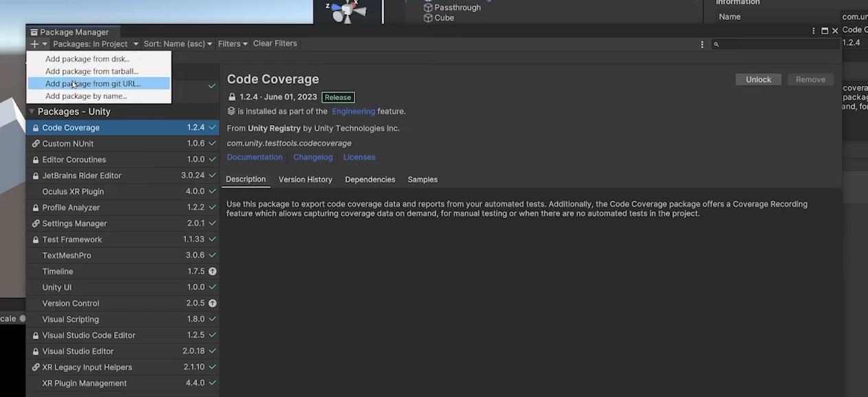Click the lock icon beside Test Framework
Viewport: 868px width, 397px height.
point(36,240)
